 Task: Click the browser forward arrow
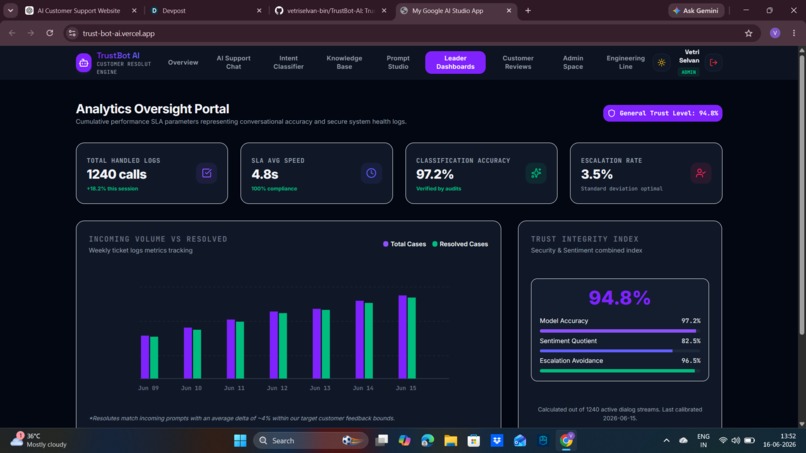point(31,33)
